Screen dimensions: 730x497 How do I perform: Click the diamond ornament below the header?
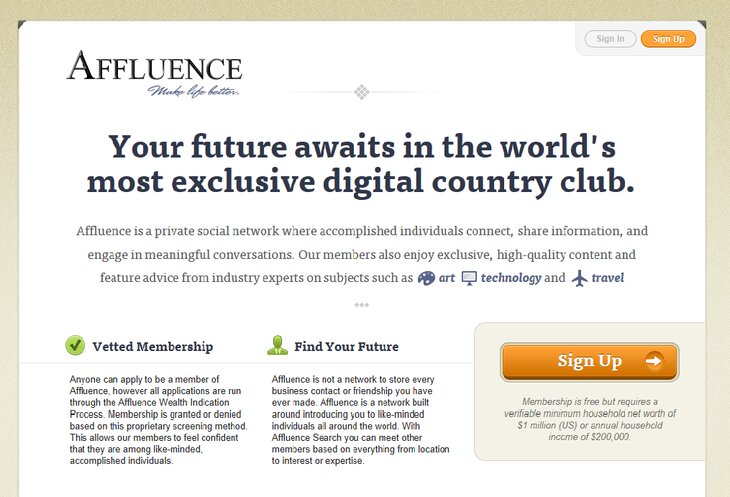pyautogui.click(x=362, y=92)
